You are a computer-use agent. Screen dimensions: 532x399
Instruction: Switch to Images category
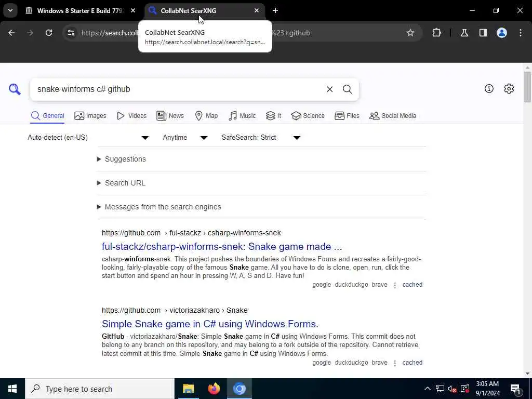(x=90, y=116)
